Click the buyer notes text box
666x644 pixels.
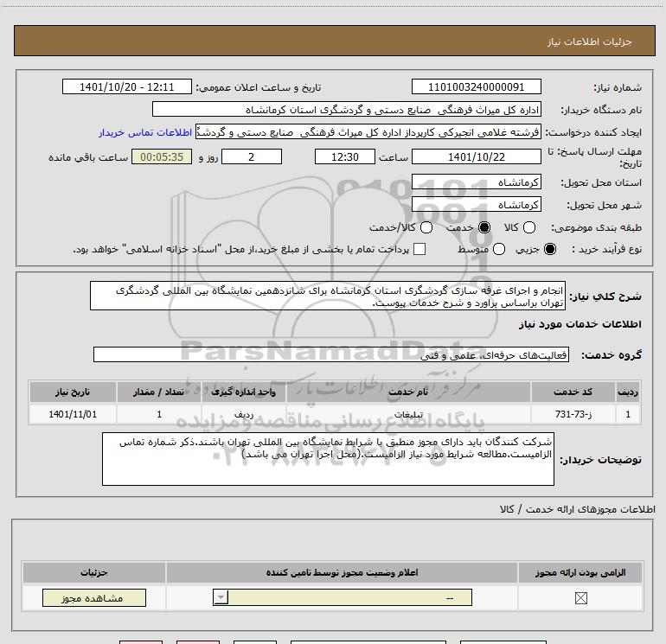click(x=328, y=459)
